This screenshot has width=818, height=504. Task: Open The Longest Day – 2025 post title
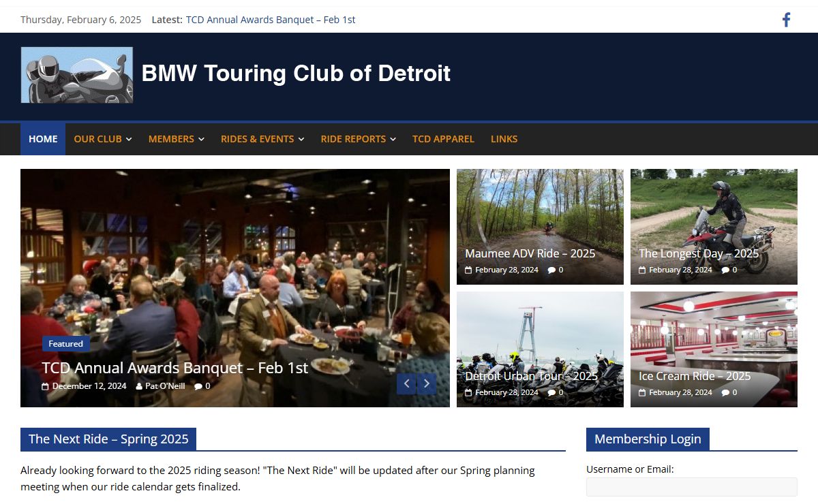click(x=699, y=253)
